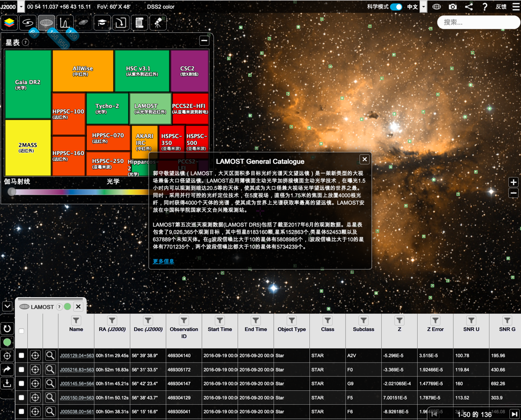521x420 pixels.
Task: Click the 更多信息 link
Action: point(163,262)
